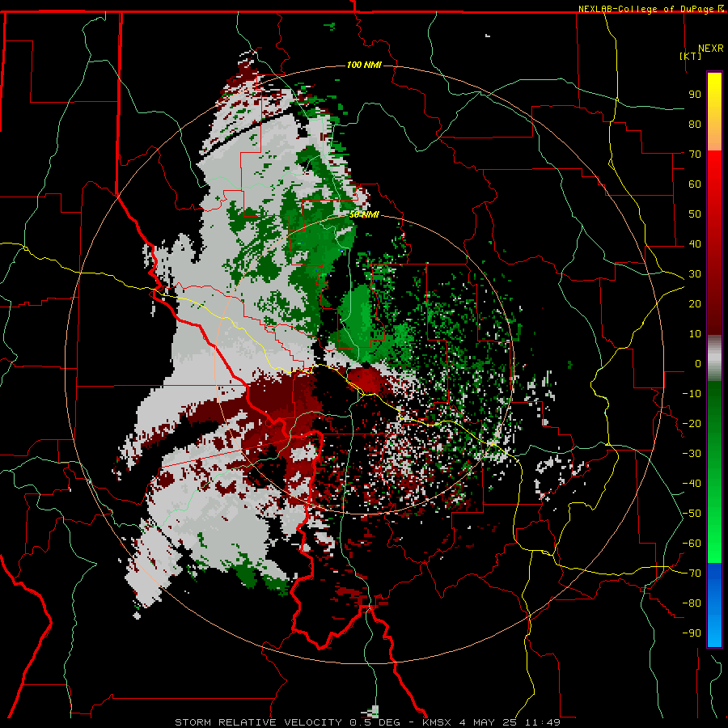Click the -20 value on velocity scale
Screen dimensions: 728x728
click(x=692, y=423)
